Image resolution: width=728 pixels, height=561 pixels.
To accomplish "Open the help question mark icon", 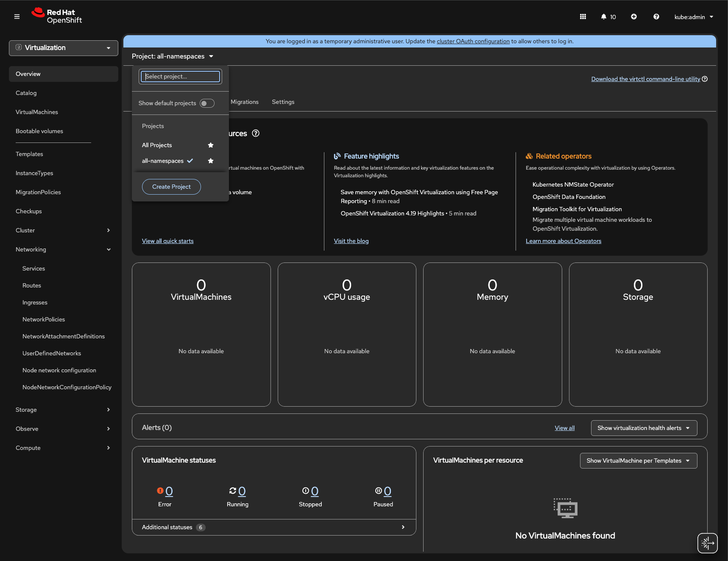I will pyautogui.click(x=656, y=17).
